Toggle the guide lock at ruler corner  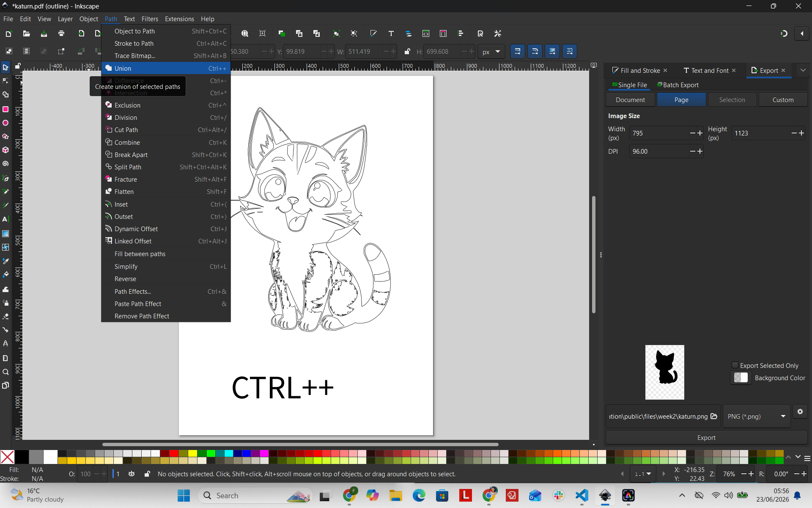click(18, 66)
